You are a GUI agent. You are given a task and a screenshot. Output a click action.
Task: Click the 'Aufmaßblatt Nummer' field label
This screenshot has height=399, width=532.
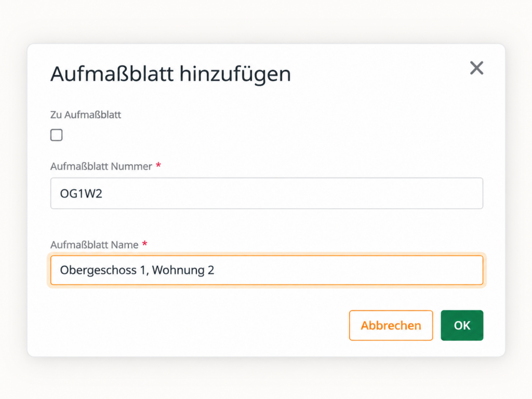click(101, 166)
